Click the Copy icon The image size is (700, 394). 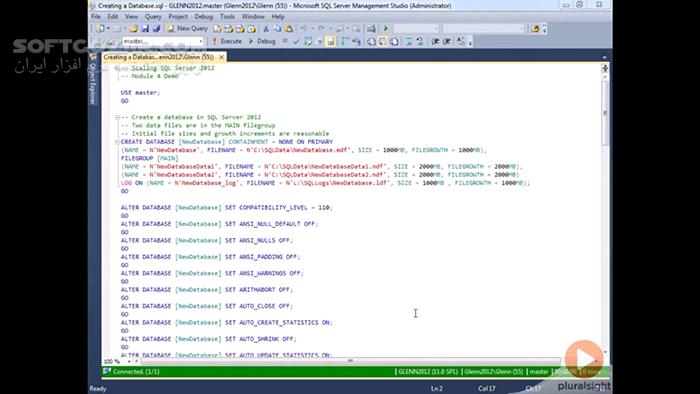pyautogui.click(x=277, y=29)
